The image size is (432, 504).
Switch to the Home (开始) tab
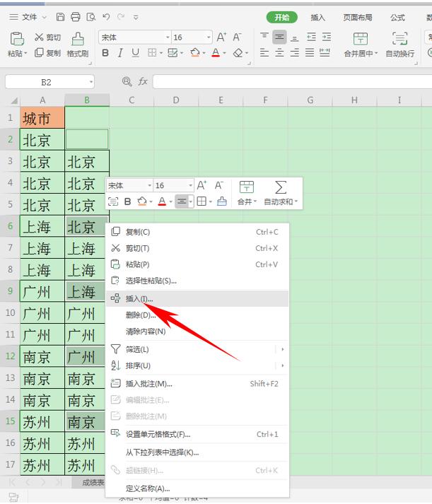281,18
